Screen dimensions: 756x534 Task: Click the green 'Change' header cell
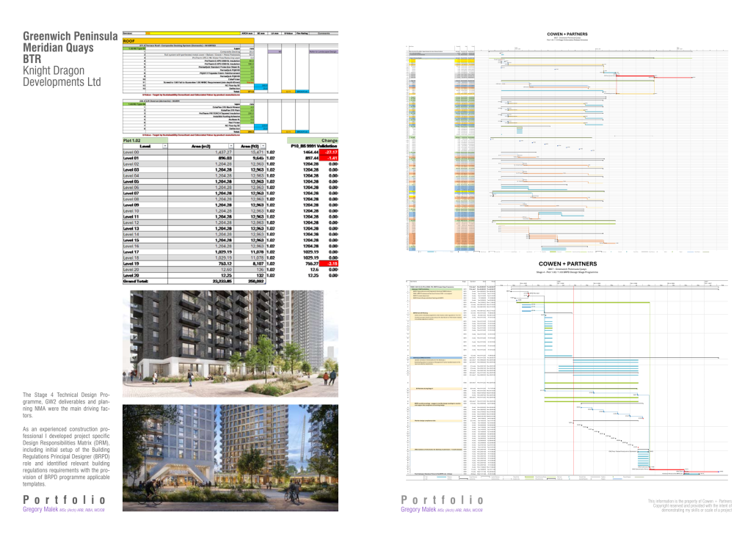tap(313, 140)
